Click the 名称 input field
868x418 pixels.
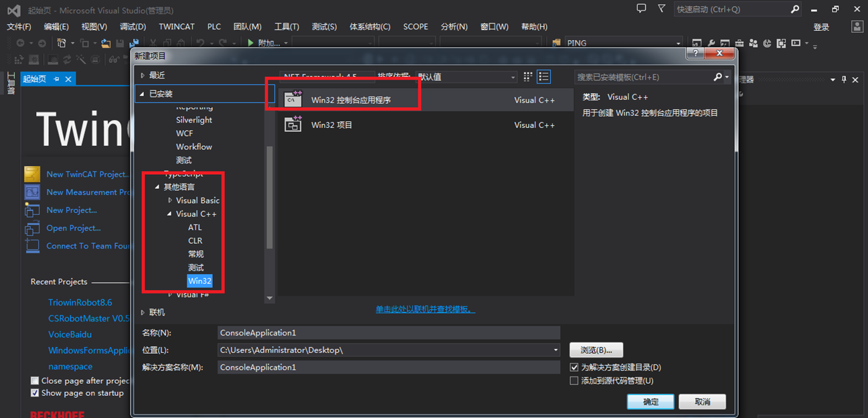[389, 333]
